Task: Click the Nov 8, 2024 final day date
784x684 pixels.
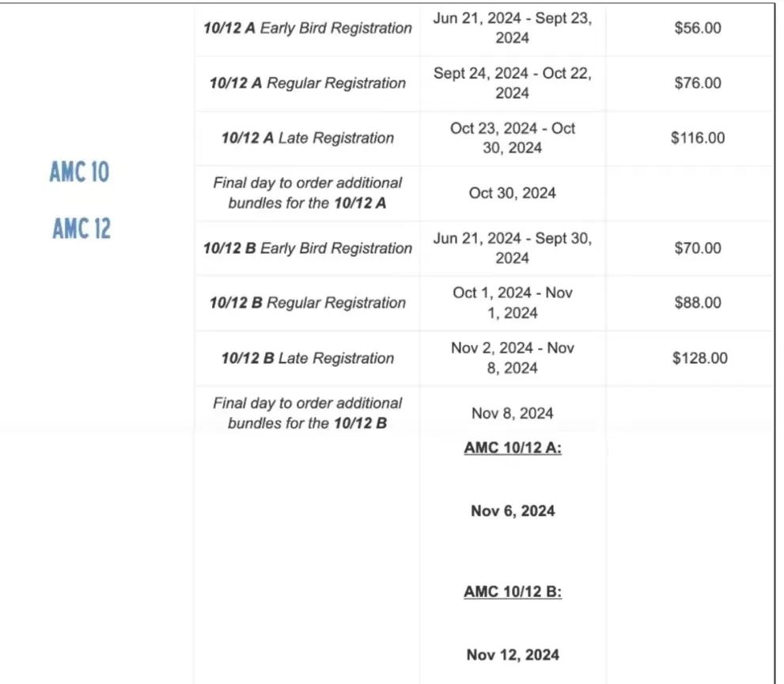Action: point(512,414)
